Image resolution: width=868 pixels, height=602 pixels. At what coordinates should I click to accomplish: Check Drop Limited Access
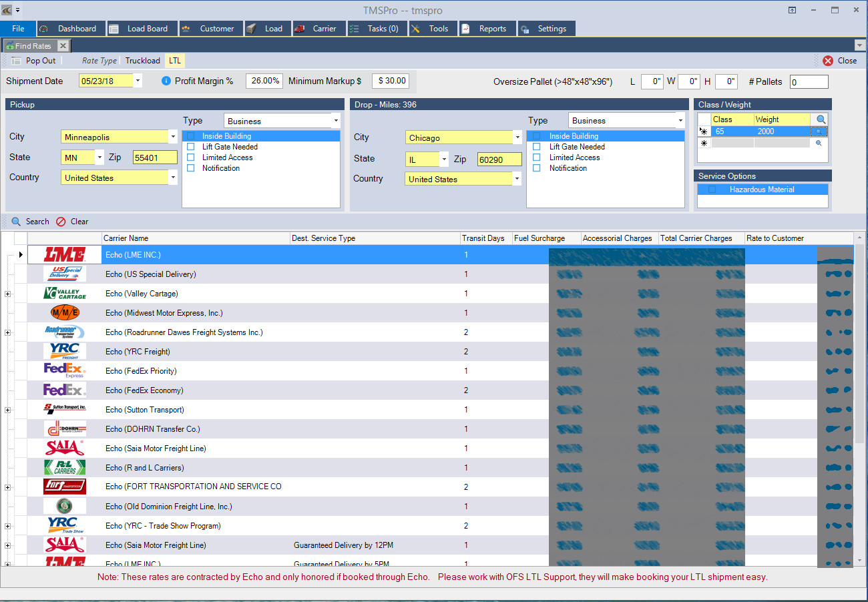click(537, 158)
